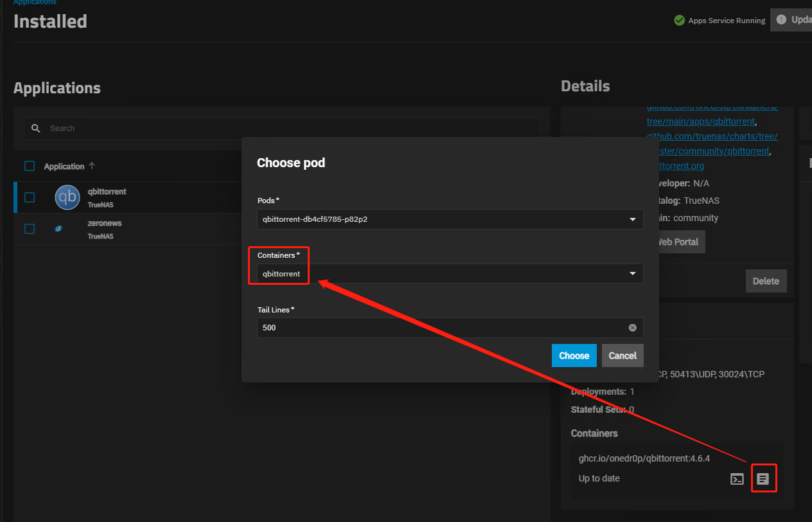Click the Delete button in Details

tap(766, 281)
